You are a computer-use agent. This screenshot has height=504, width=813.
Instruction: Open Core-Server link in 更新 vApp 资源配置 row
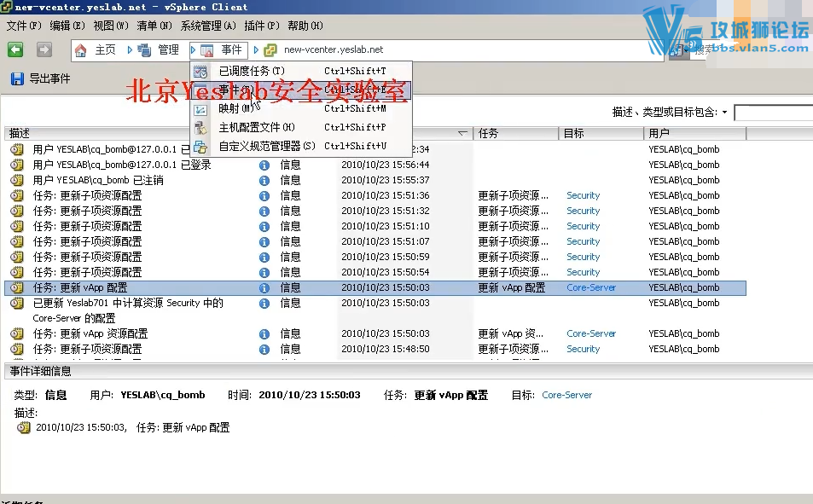591,333
